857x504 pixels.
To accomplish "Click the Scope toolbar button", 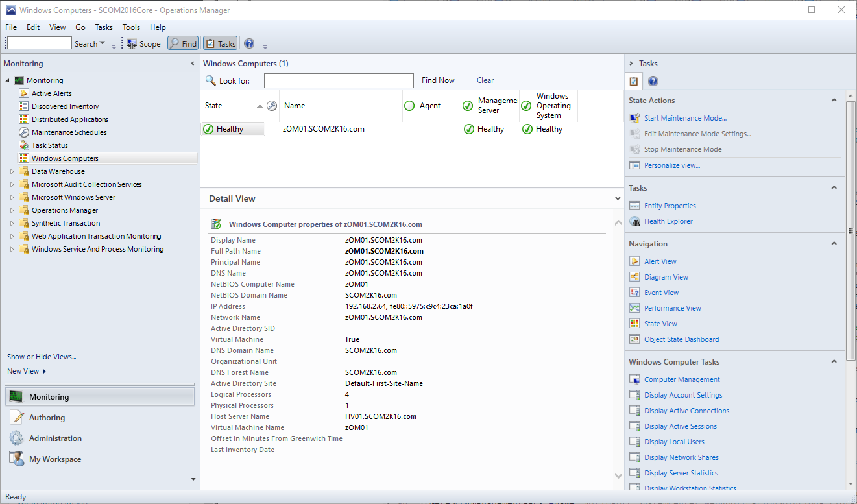I will (x=143, y=43).
